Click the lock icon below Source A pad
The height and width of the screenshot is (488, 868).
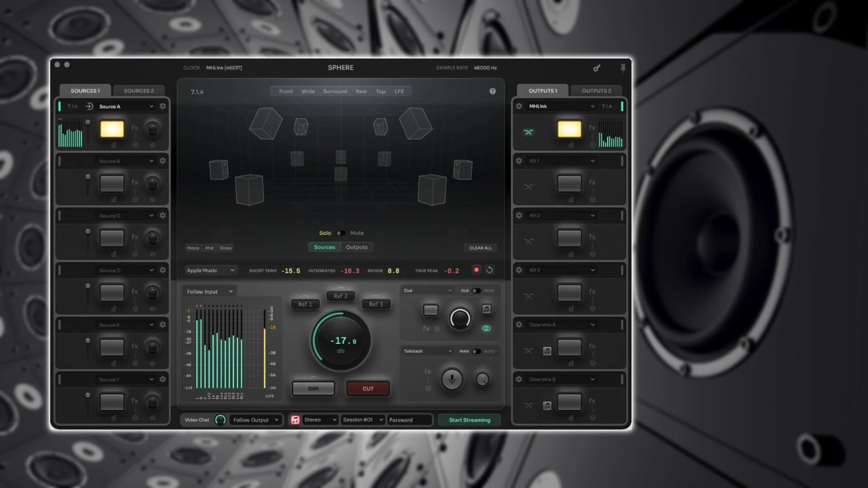click(x=114, y=145)
